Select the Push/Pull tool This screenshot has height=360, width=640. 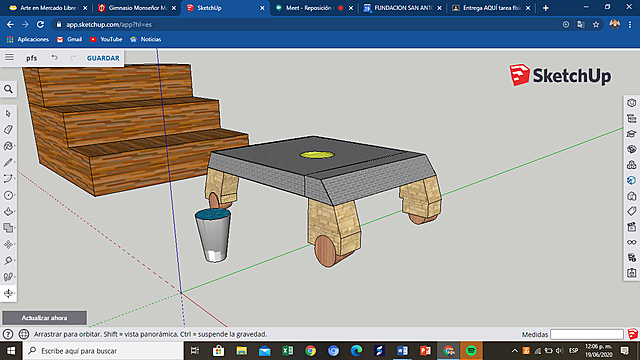tap(8, 211)
